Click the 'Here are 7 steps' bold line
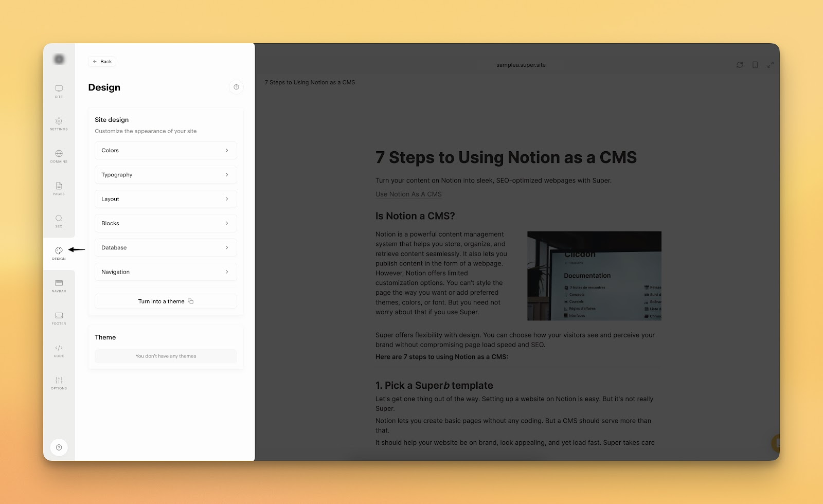 (x=442, y=357)
